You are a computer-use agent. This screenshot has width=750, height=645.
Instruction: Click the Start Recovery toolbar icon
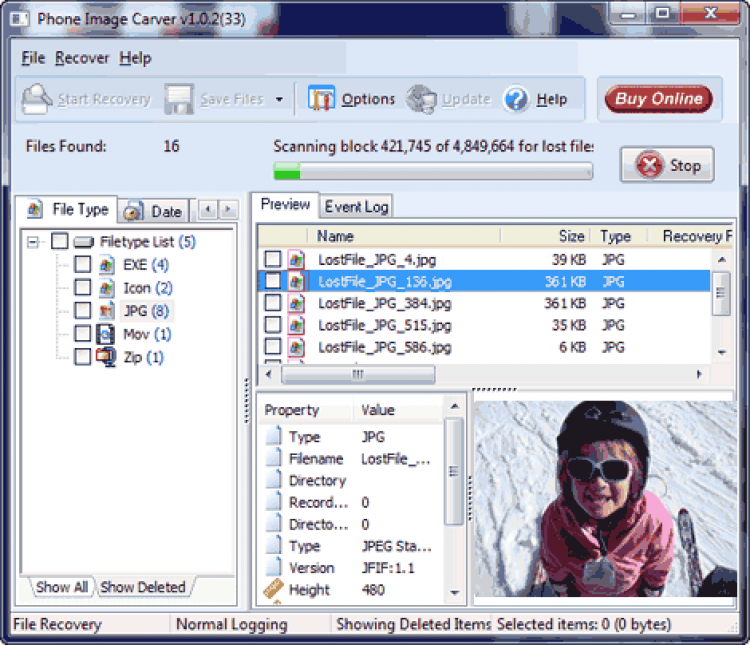pyautogui.click(x=36, y=99)
